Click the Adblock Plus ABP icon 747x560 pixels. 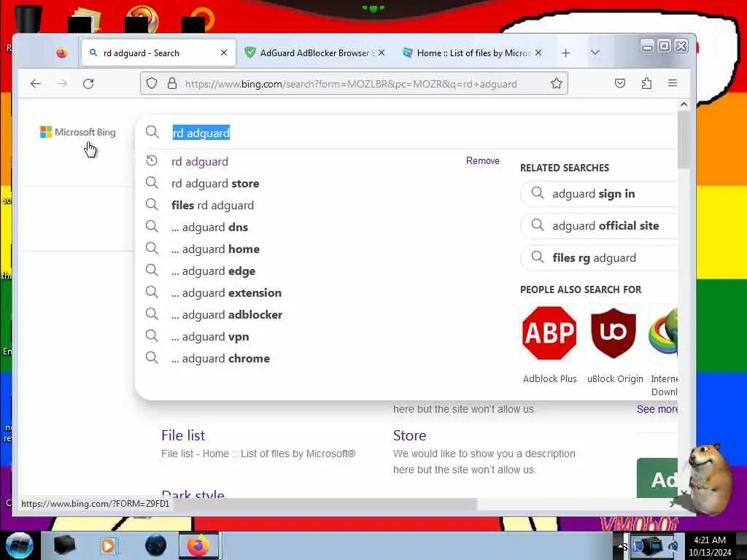(549, 332)
